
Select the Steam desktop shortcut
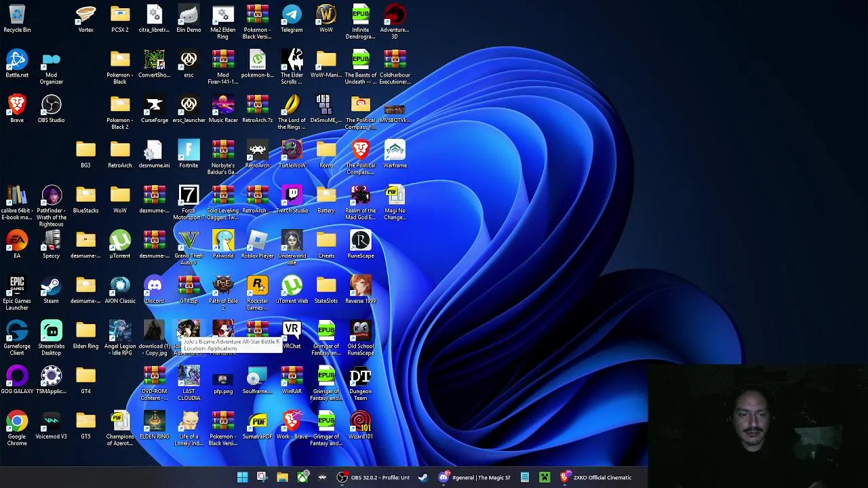coord(52,290)
